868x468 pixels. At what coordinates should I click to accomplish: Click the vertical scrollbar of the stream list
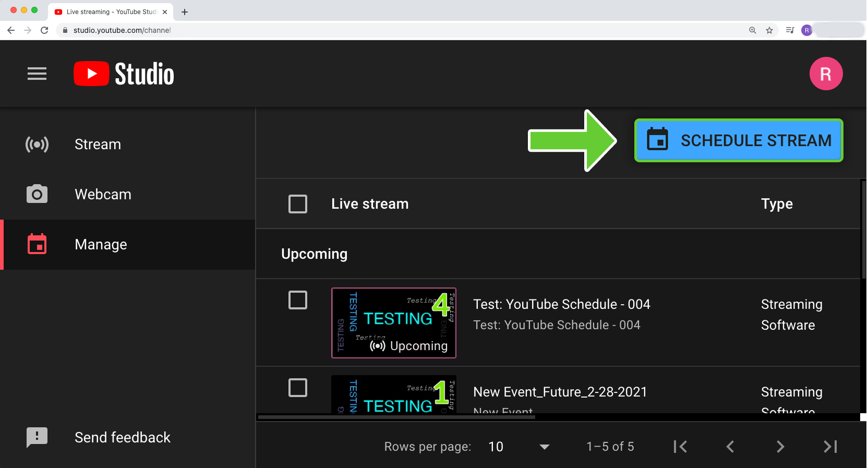point(864,230)
